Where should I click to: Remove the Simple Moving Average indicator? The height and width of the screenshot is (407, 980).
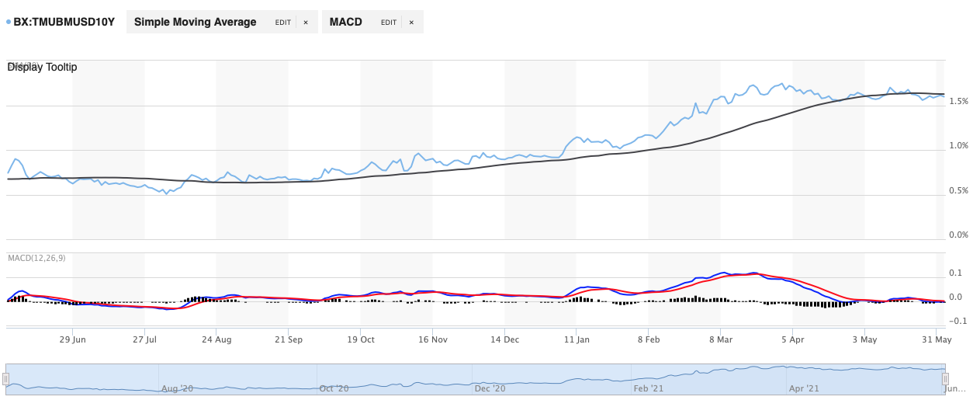(x=306, y=23)
